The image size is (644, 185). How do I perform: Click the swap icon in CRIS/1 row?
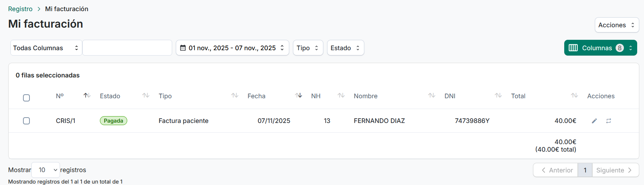[x=608, y=121]
